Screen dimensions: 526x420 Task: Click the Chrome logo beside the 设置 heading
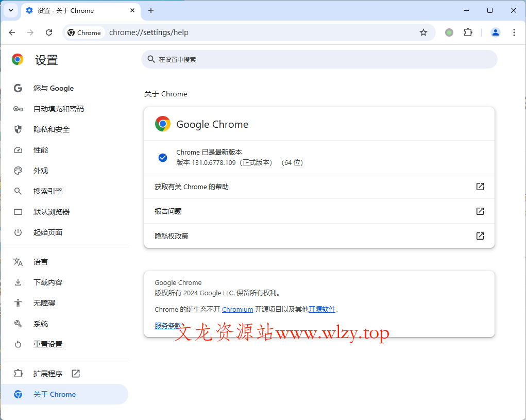pos(17,59)
